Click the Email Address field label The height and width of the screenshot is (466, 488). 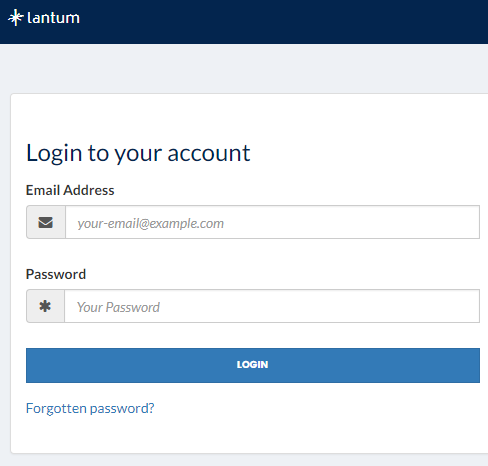(70, 190)
